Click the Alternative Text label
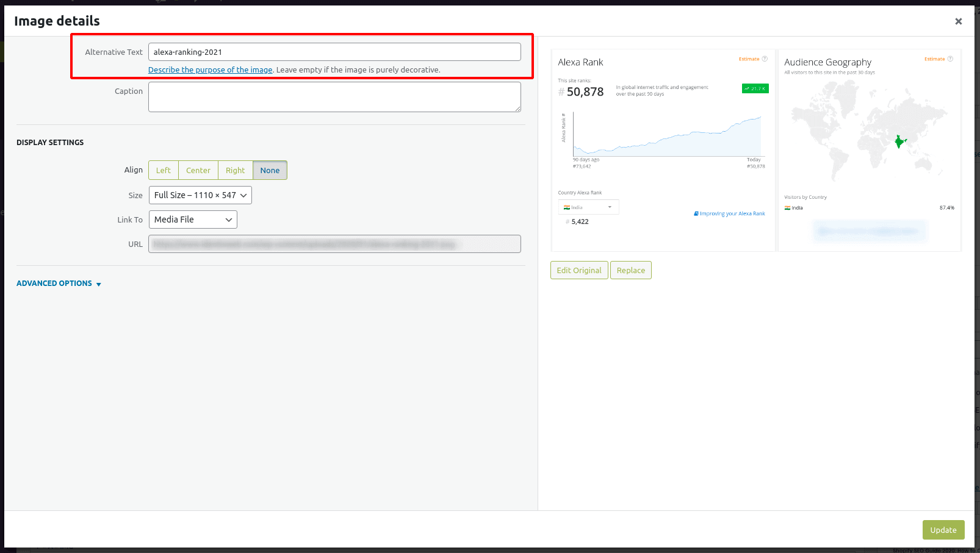Screen dimensions: 980x553 point(113,52)
